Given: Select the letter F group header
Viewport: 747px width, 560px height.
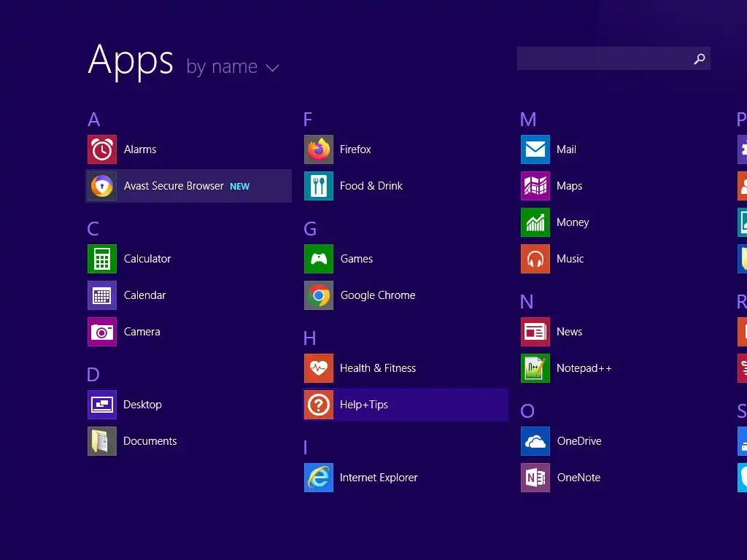Looking at the screenshot, I should click(309, 119).
